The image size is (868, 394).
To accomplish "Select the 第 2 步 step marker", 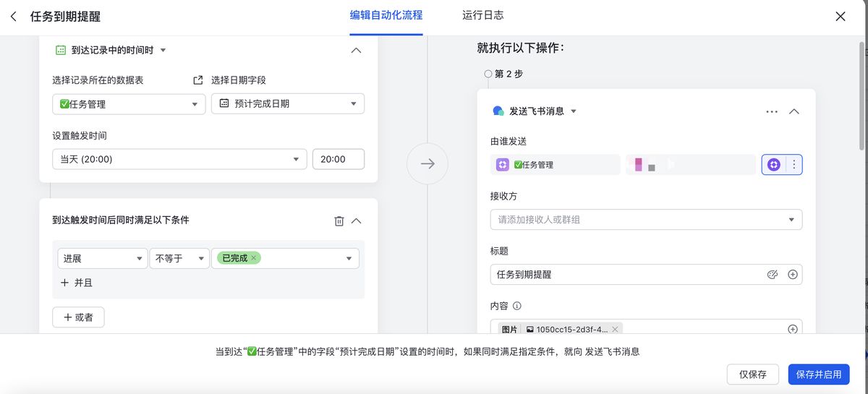I will point(488,74).
